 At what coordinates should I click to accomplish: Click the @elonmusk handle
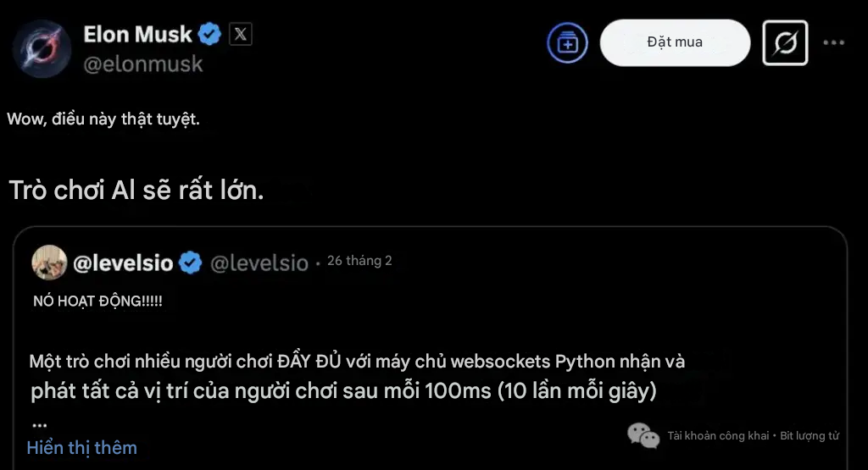coord(143,64)
